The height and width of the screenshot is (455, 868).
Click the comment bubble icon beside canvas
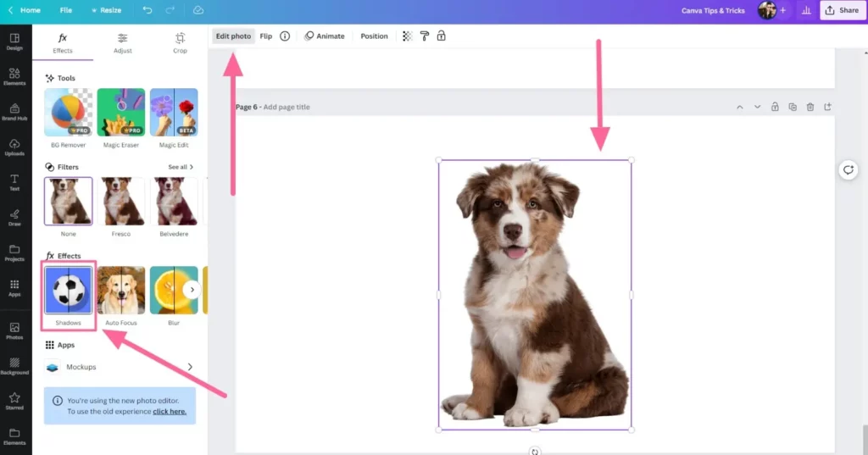coord(848,170)
